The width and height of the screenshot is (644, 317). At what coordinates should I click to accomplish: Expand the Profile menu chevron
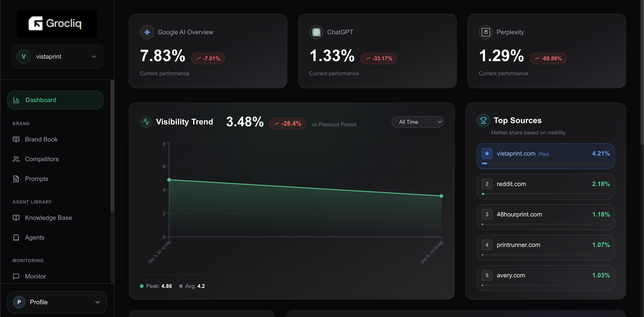point(97,302)
